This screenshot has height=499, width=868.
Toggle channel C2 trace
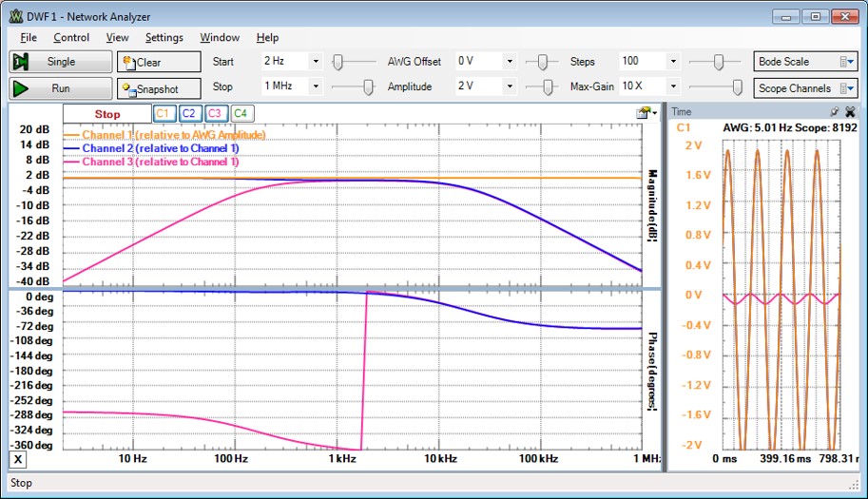point(188,114)
